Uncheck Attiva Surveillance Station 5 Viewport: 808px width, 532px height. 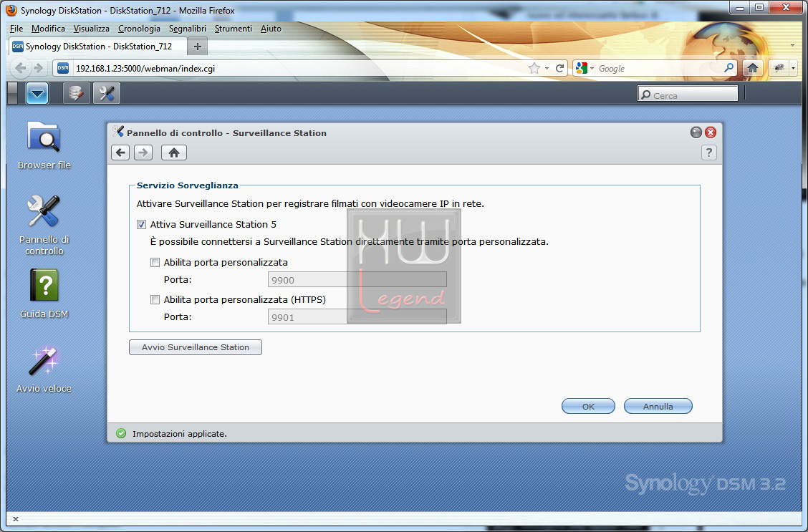(x=141, y=225)
